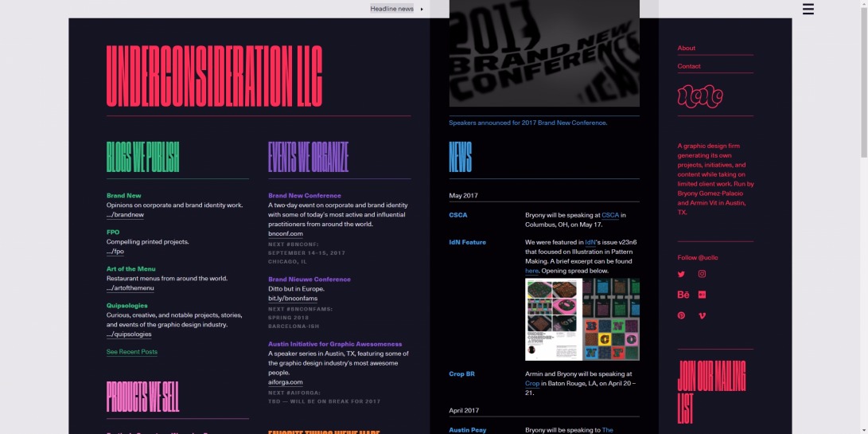Open the Flickr profile icon
This screenshot has height=434, width=868.
pyautogui.click(x=702, y=295)
